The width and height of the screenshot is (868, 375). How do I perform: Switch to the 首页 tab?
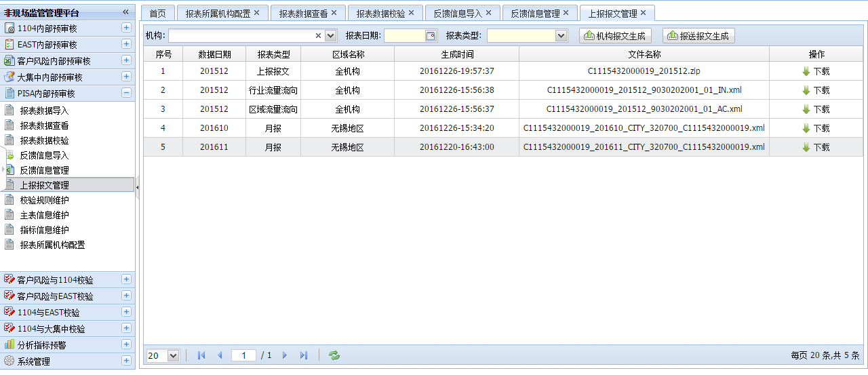pos(157,14)
